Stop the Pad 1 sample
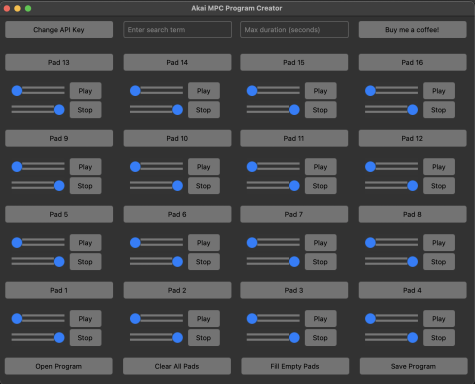The height and width of the screenshot is (384, 475). [85, 338]
